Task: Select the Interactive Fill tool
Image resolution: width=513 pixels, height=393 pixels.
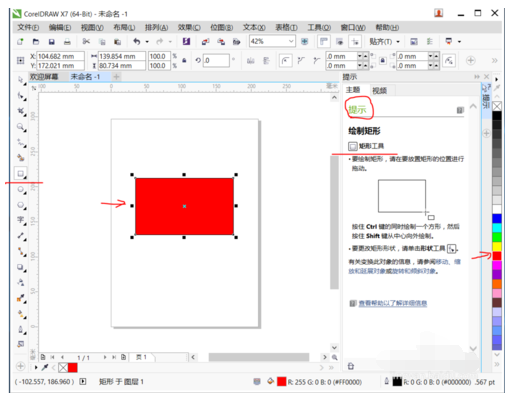Action: (21, 314)
